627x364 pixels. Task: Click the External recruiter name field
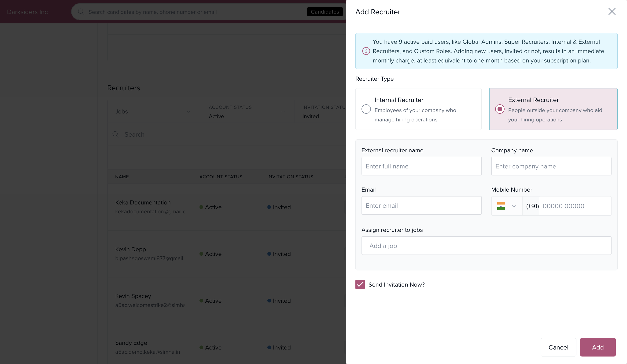(x=421, y=166)
